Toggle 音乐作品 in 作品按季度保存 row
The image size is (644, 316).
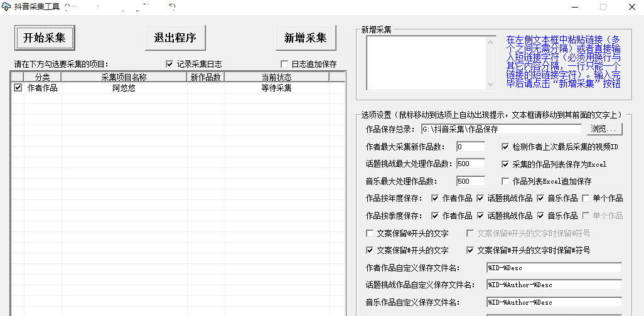[540, 216]
